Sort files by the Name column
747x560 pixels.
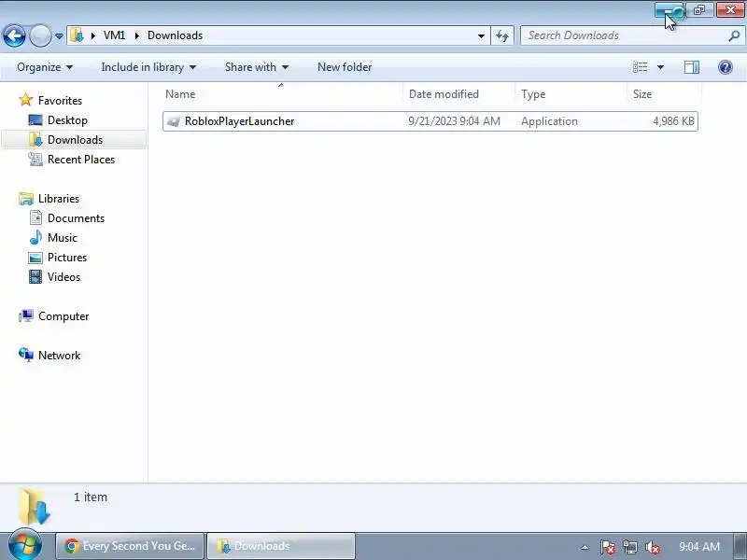tap(282, 94)
